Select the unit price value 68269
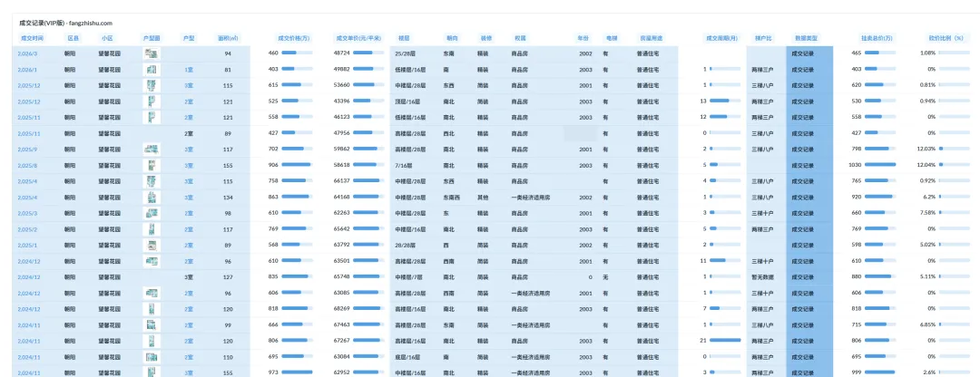This screenshot has height=377, width=980. click(x=342, y=308)
